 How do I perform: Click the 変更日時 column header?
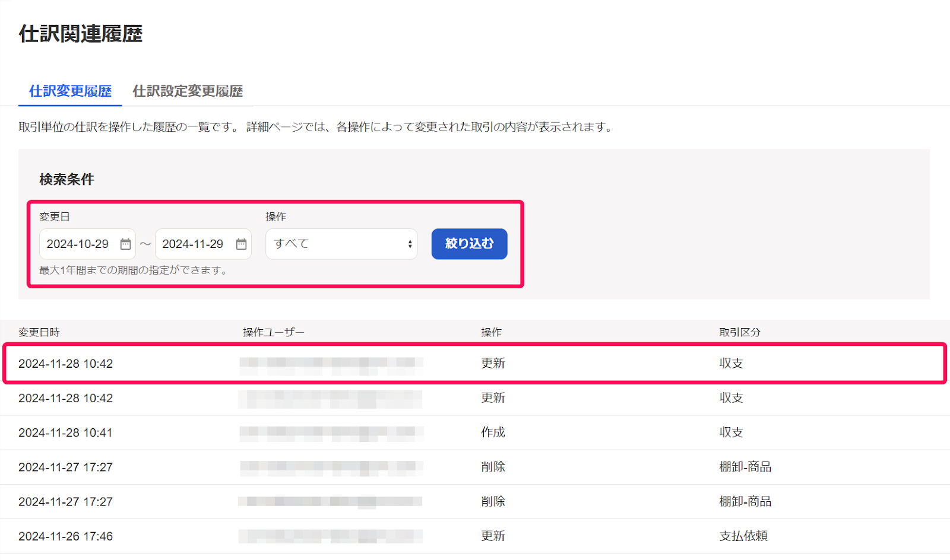click(x=39, y=332)
